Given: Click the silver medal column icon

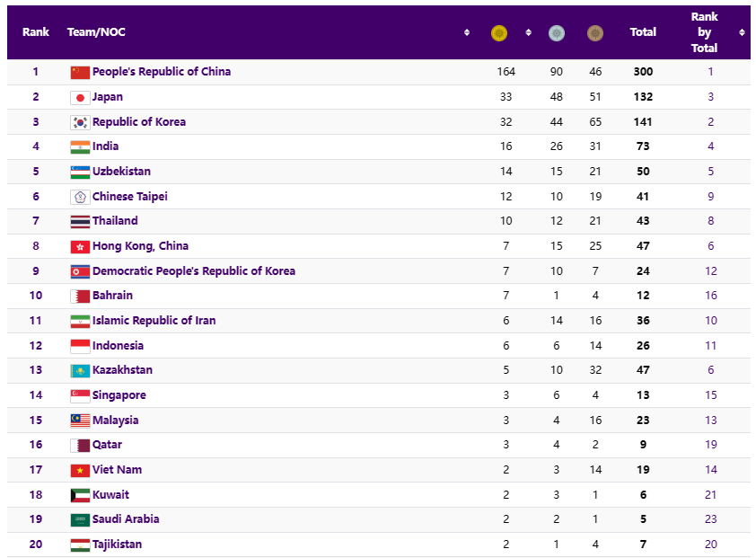Looking at the screenshot, I should (557, 33).
